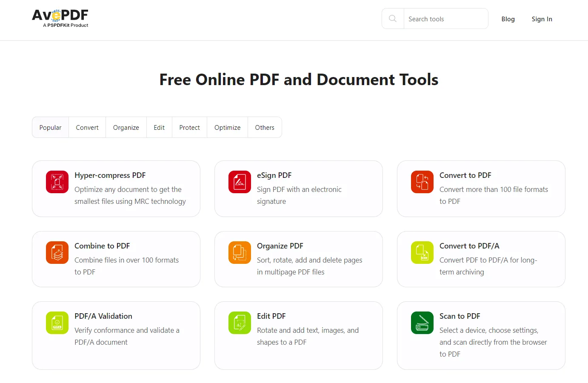Viewport: 588px width, 383px height.
Task: Open the Scan to PDF tool icon
Action: (x=422, y=323)
